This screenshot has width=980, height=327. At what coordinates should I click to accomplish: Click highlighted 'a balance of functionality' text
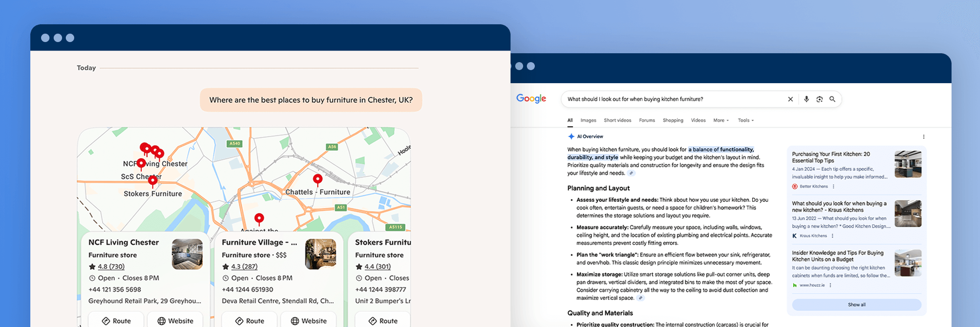click(x=721, y=149)
